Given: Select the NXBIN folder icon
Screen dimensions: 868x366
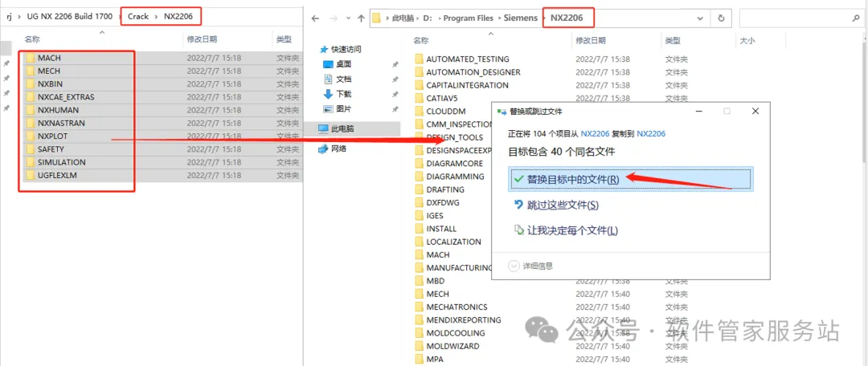Looking at the screenshot, I should tap(30, 83).
